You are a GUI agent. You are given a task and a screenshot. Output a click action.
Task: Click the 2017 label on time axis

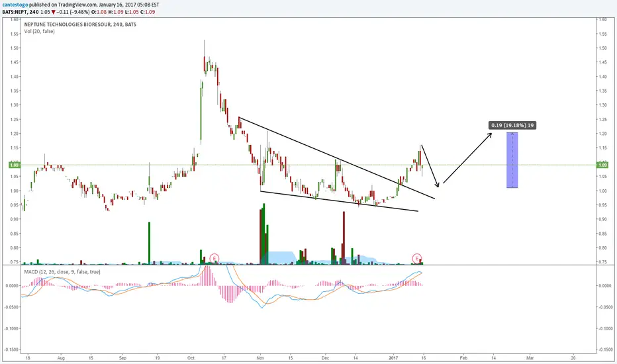pyautogui.click(x=393, y=358)
